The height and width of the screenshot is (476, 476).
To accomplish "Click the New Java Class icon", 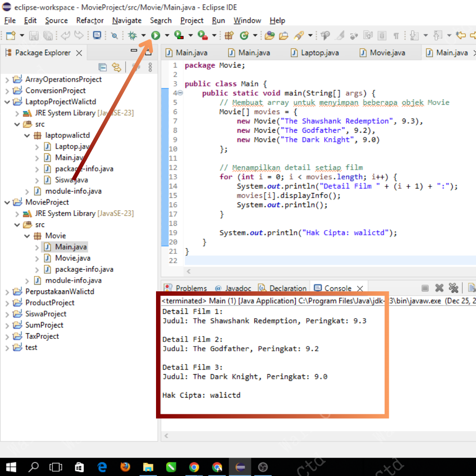I will point(244,35).
